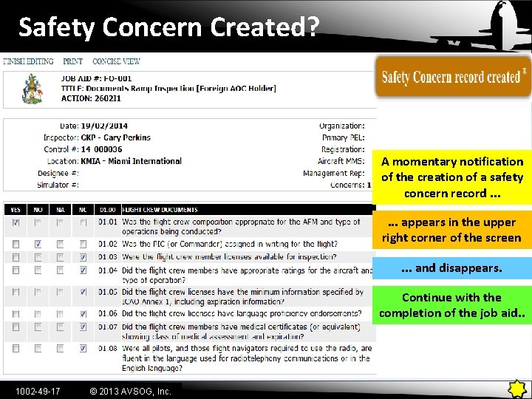
Task: Uncheck NC for question 01.06
Action: pyautogui.click(x=83, y=314)
